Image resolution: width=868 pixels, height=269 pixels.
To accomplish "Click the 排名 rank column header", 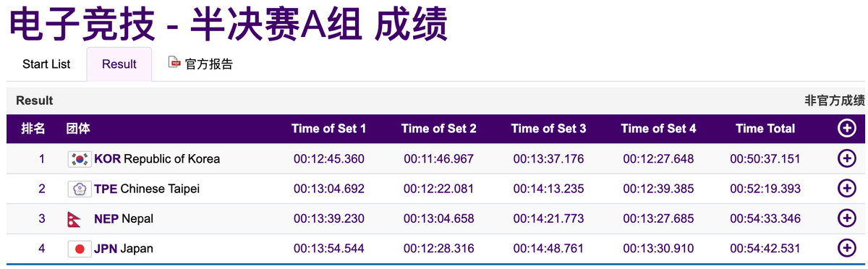I will coord(33,129).
